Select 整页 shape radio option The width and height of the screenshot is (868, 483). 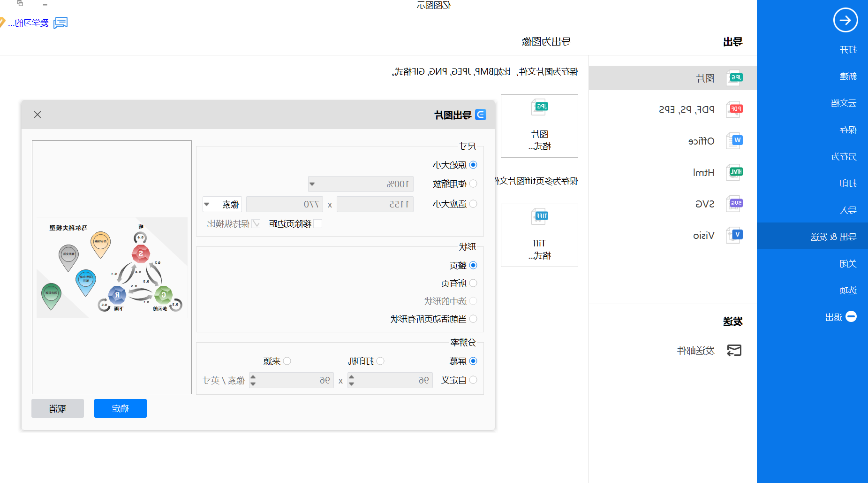(473, 265)
